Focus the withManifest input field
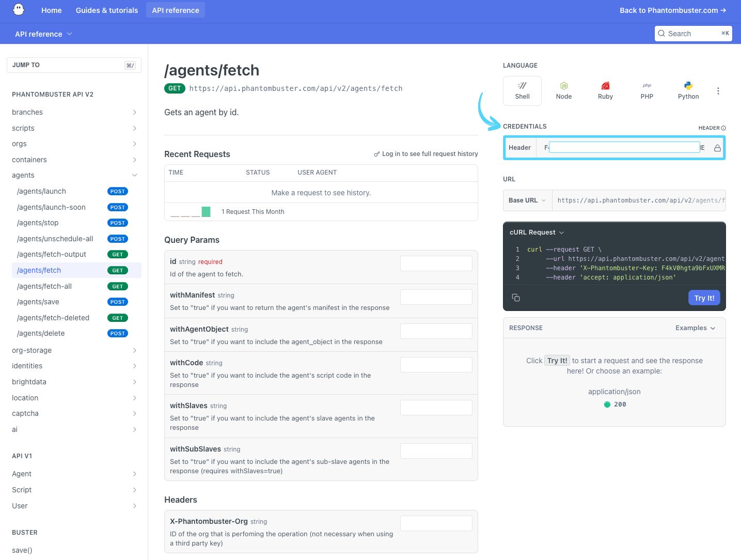741x560 pixels. click(x=436, y=297)
